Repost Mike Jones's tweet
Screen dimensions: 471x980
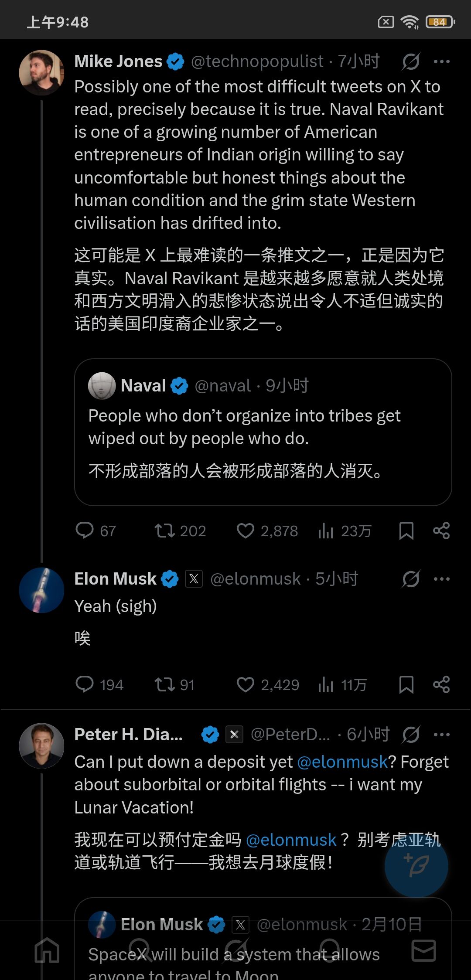[165, 531]
